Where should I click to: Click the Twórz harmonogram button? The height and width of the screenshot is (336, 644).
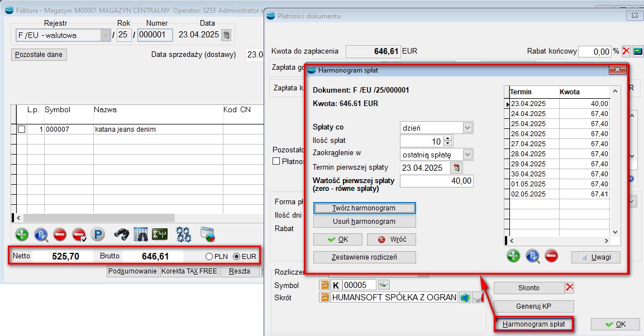tap(364, 208)
